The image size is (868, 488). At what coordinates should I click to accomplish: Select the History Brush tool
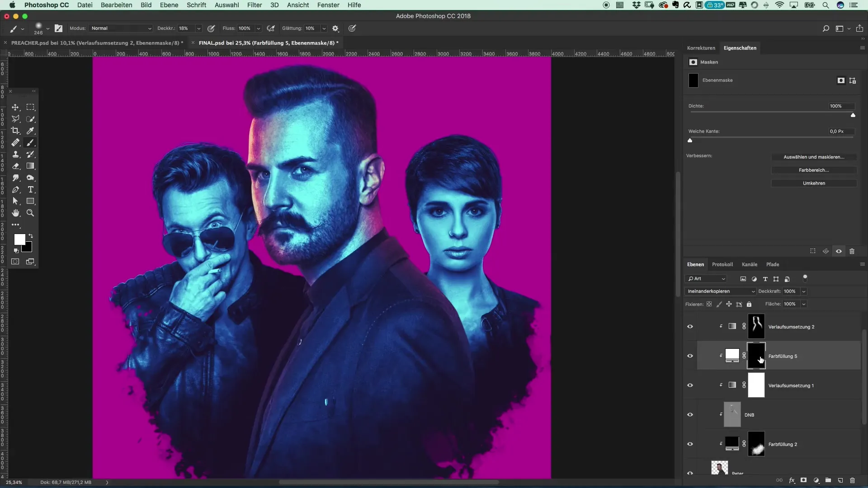30,154
